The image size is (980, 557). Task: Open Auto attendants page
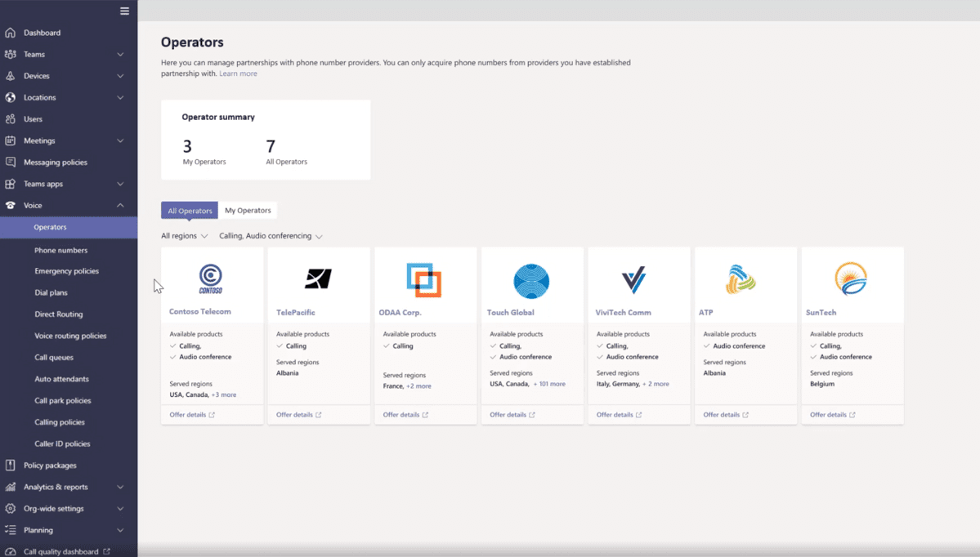[62, 379]
